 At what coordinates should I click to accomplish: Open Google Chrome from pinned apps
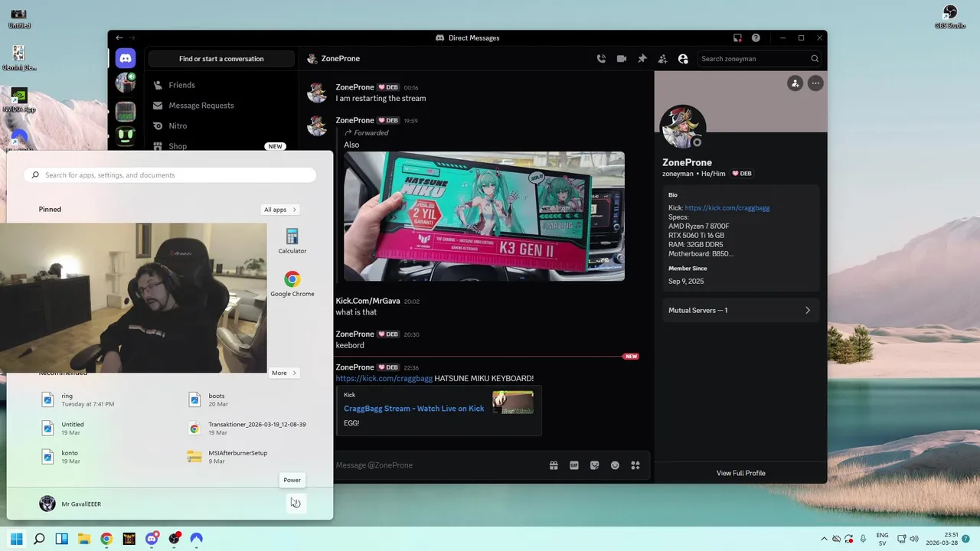click(x=292, y=284)
